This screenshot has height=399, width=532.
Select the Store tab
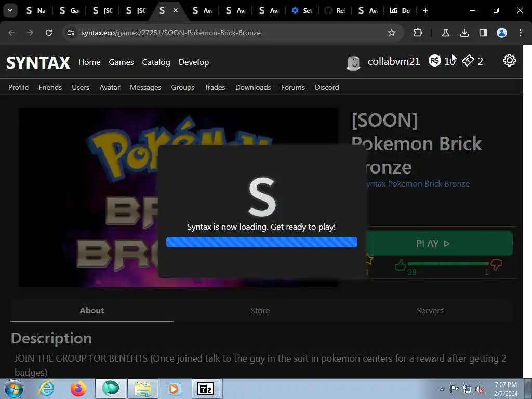260,311
